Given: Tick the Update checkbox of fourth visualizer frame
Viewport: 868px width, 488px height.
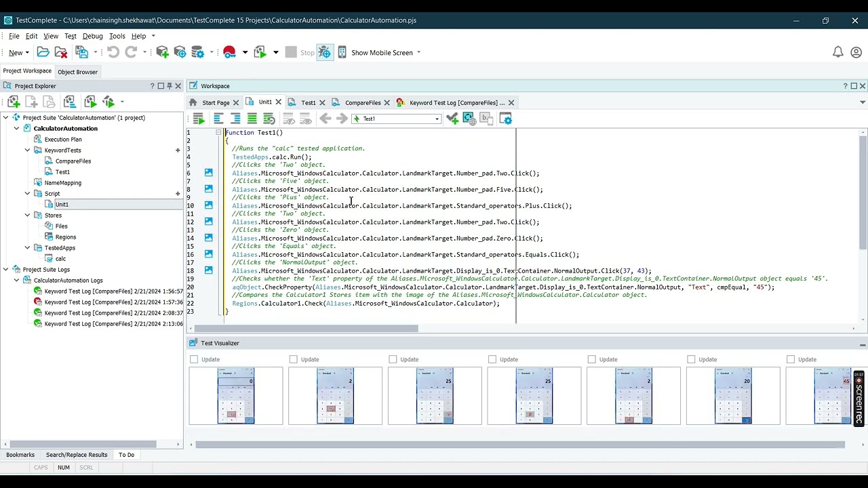Looking at the screenshot, I should [492, 359].
